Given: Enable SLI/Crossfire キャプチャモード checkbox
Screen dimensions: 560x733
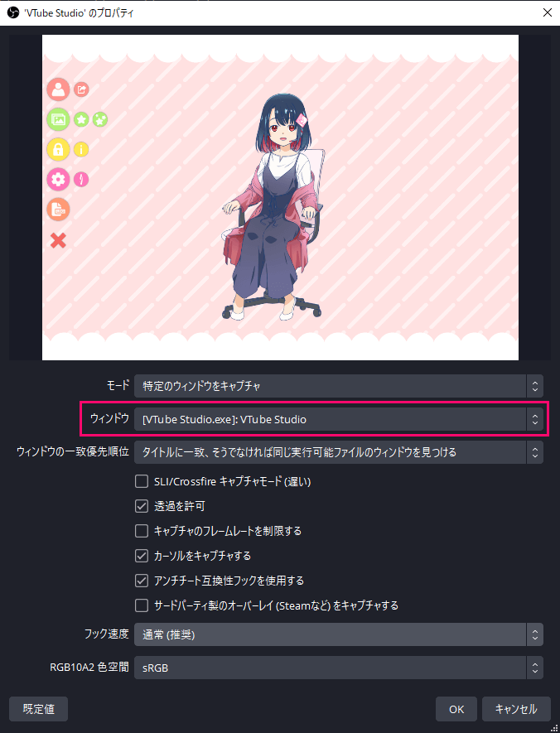Looking at the screenshot, I should 141,481.
